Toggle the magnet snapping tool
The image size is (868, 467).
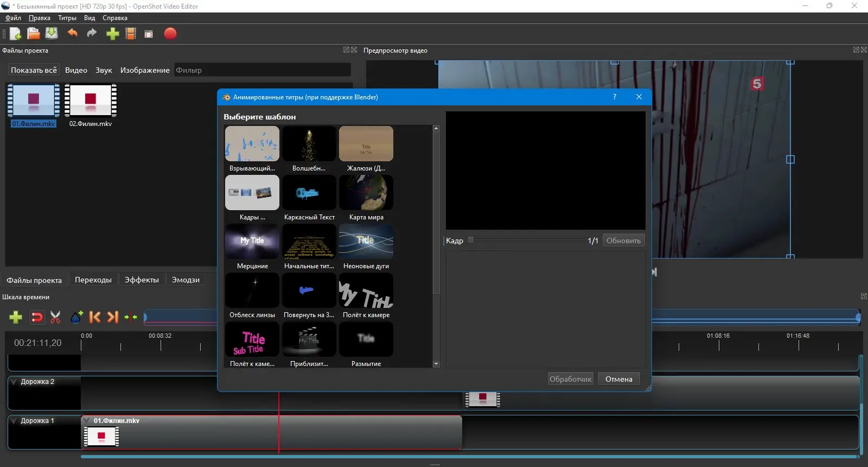37,317
